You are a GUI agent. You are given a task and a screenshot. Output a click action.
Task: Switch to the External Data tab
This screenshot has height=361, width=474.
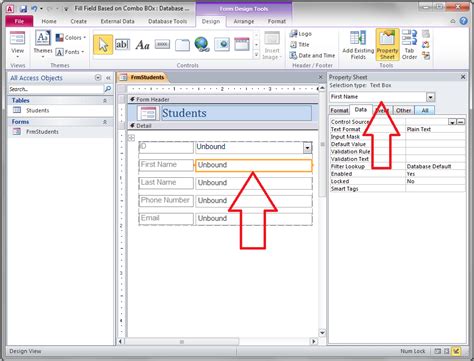117,21
